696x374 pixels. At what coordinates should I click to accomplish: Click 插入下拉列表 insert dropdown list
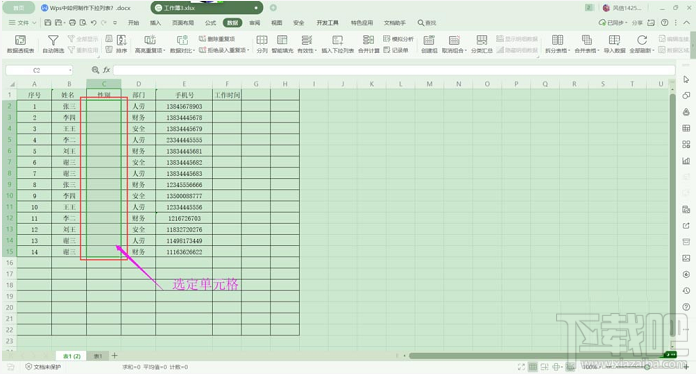(x=337, y=44)
